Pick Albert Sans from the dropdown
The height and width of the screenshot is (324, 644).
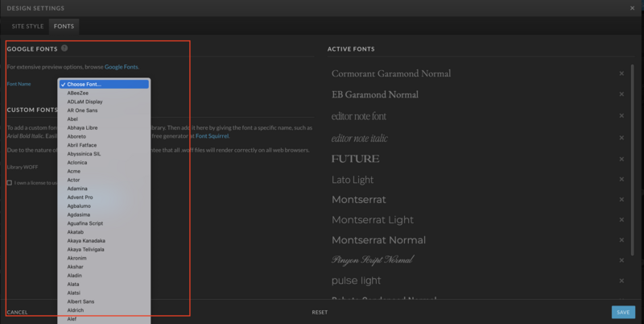pyautogui.click(x=104, y=301)
